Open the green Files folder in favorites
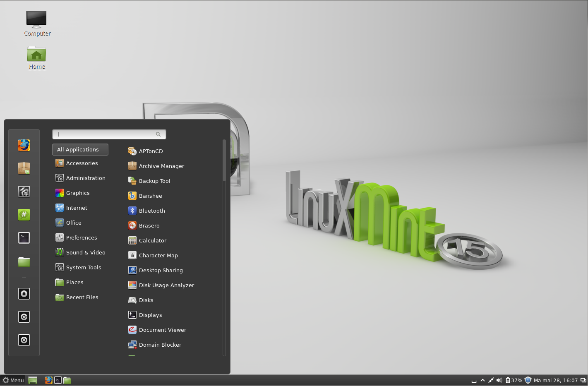 click(x=24, y=261)
